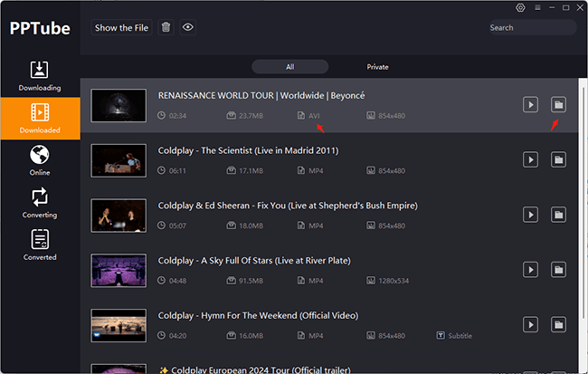Click the 1280x534 resolution value
Image resolution: width=588 pixels, height=374 pixels.
[x=394, y=281]
